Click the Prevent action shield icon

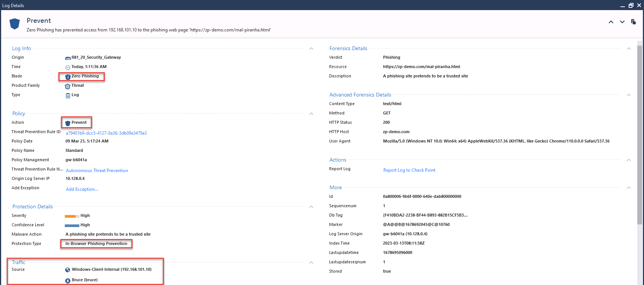68,123
